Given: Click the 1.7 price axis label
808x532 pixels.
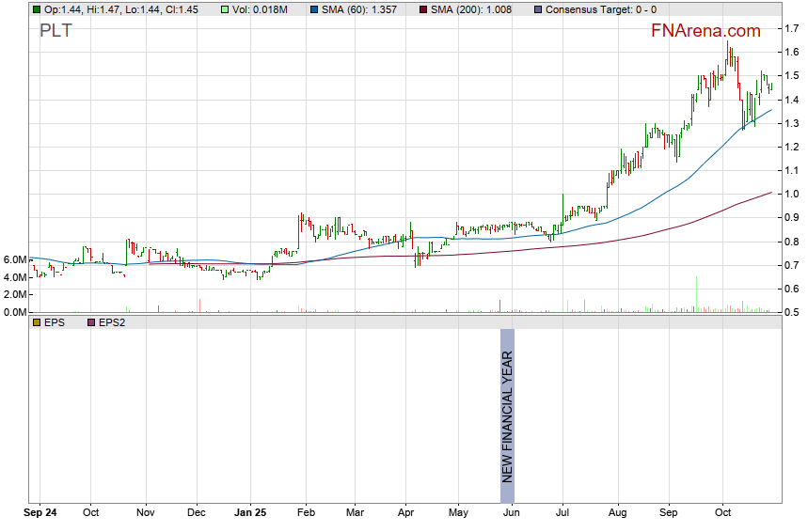Looking at the screenshot, I should coord(793,29).
